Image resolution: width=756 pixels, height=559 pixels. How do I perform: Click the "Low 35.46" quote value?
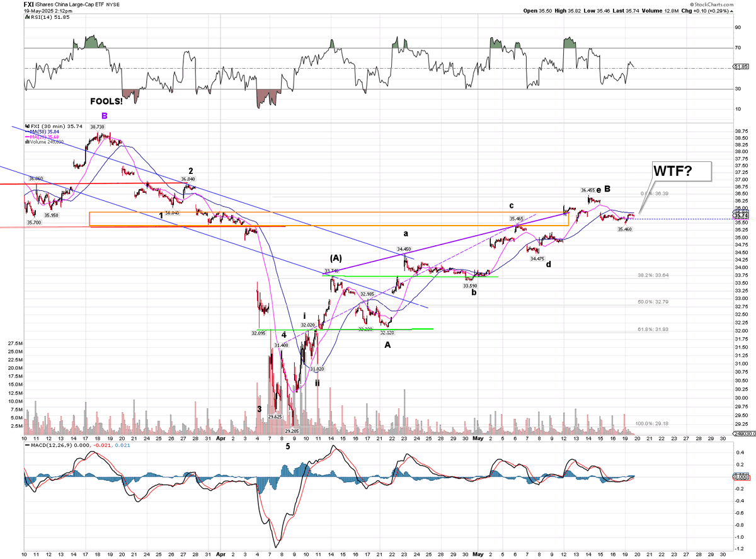pos(596,11)
